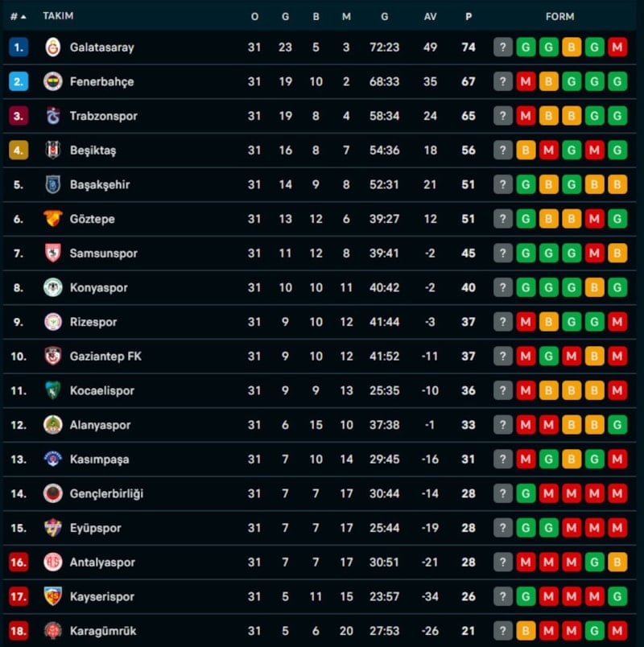The height and width of the screenshot is (647, 644).
Task: Click Alanyaspor's green G latest form badge
Action: tap(617, 425)
